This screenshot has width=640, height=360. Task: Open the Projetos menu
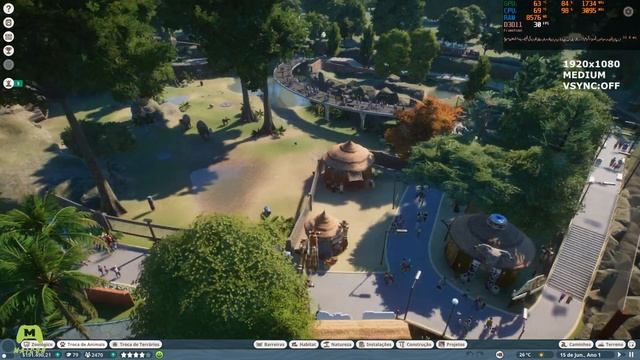point(451,344)
